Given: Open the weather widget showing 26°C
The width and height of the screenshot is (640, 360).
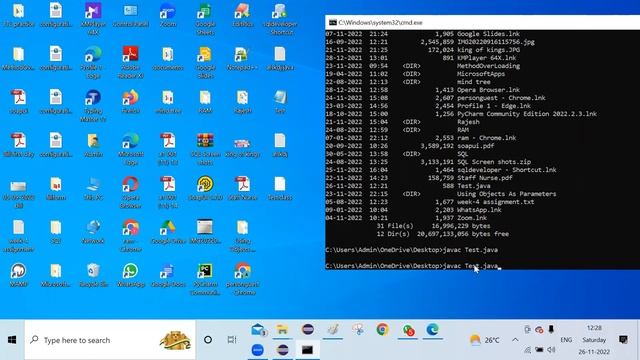Looking at the screenshot, I should (x=484, y=340).
